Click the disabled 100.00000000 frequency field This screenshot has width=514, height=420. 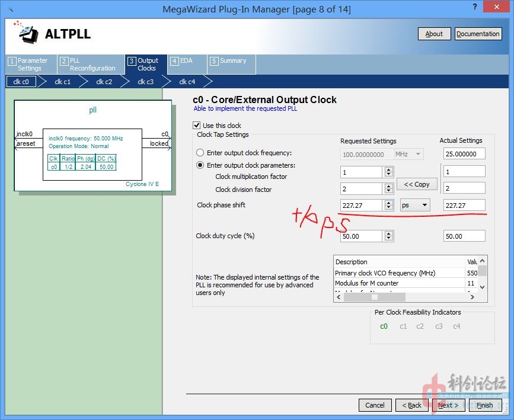click(366, 154)
